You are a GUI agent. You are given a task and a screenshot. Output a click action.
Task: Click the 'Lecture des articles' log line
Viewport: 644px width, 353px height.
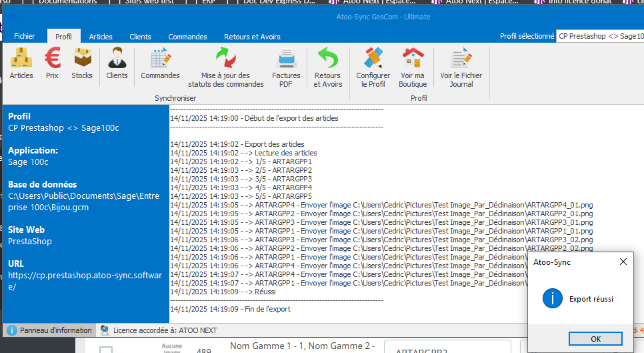[243, 153]
